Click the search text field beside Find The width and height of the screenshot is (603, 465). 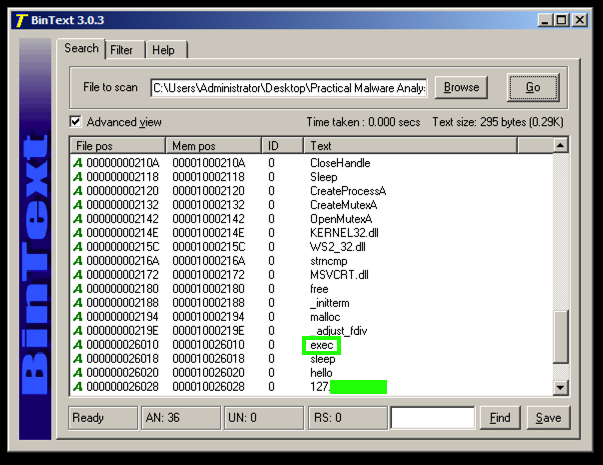coord(433,418)
